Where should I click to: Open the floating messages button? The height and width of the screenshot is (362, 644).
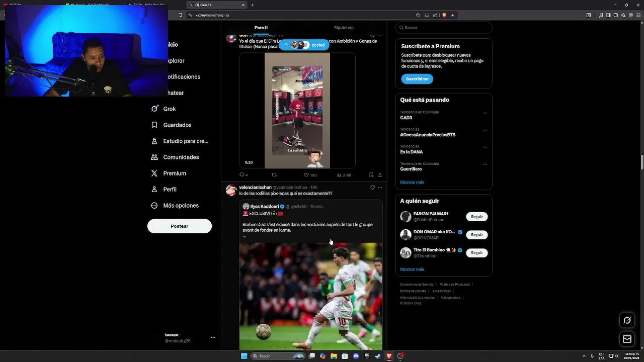(627, 339)
